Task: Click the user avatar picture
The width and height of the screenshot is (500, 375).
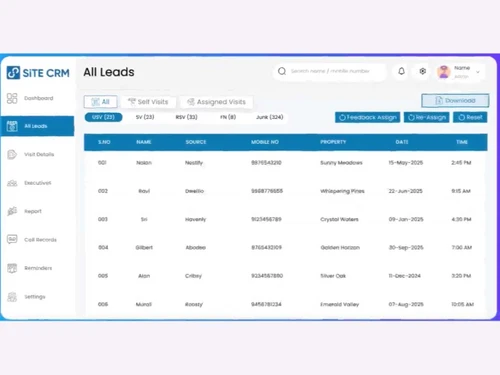Action: pyautogui.click(x=444, y=72)
